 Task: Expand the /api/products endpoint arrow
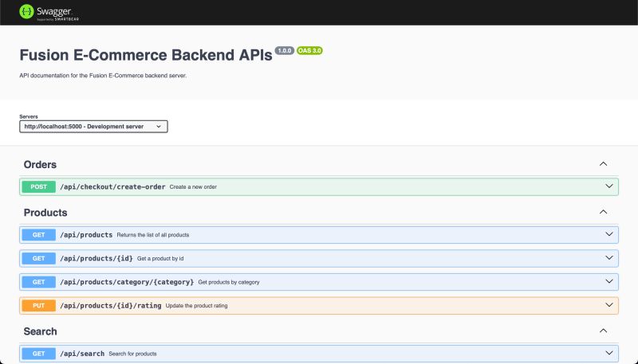click(609, 234)
